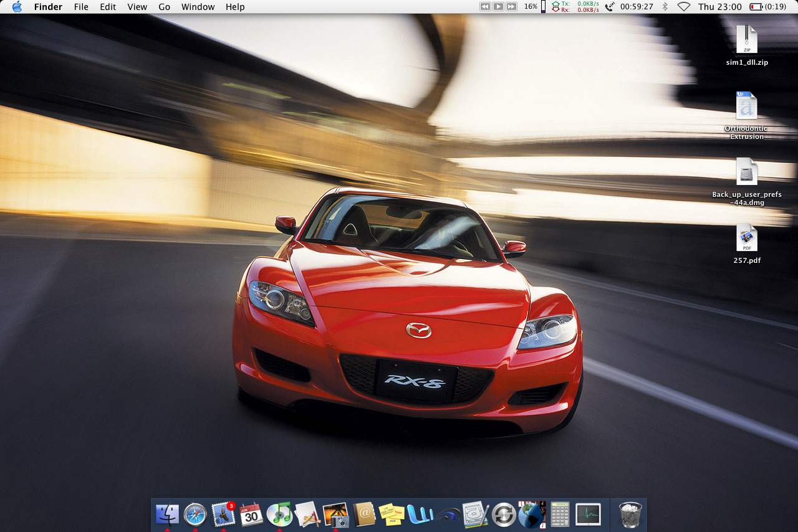Viewport: 798px width, 532px height.
Task: Open Address Book in the Dock
Action: [x=364, y=515]
